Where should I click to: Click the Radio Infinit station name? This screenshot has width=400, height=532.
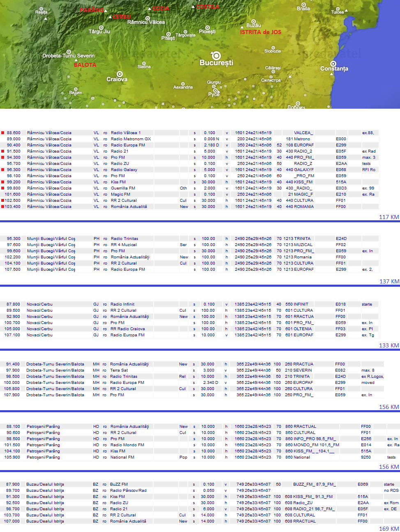click(122, 304)
